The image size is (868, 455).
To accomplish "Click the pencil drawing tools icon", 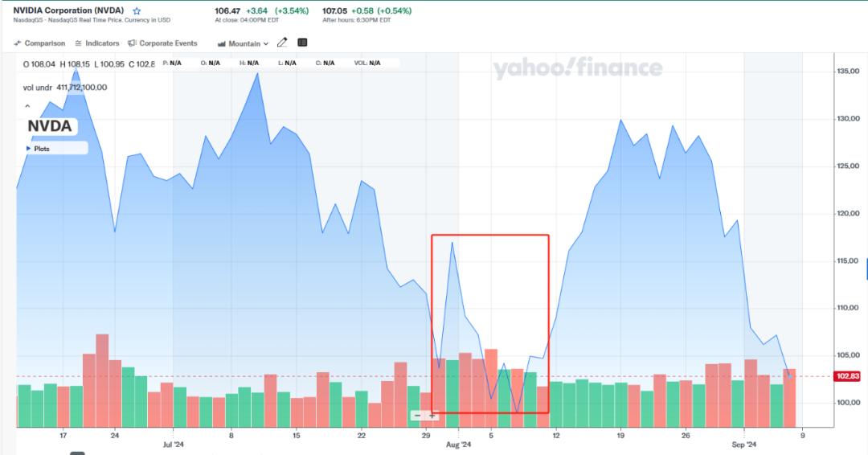I will [282, 43].
